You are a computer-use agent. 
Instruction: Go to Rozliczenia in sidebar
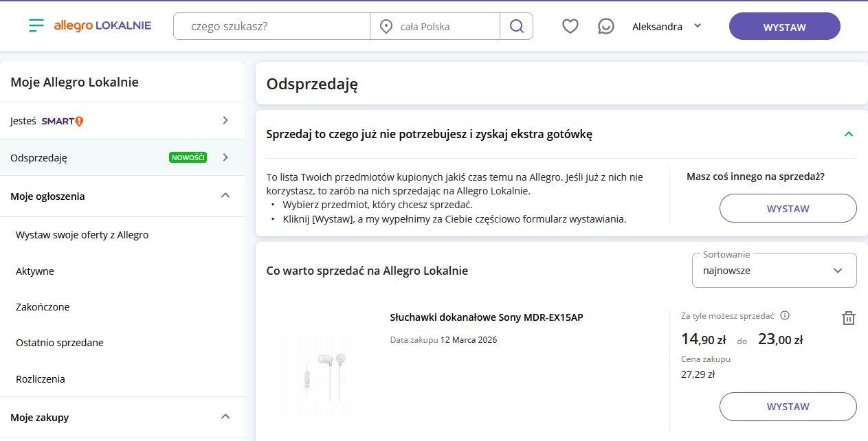(41, 379)
